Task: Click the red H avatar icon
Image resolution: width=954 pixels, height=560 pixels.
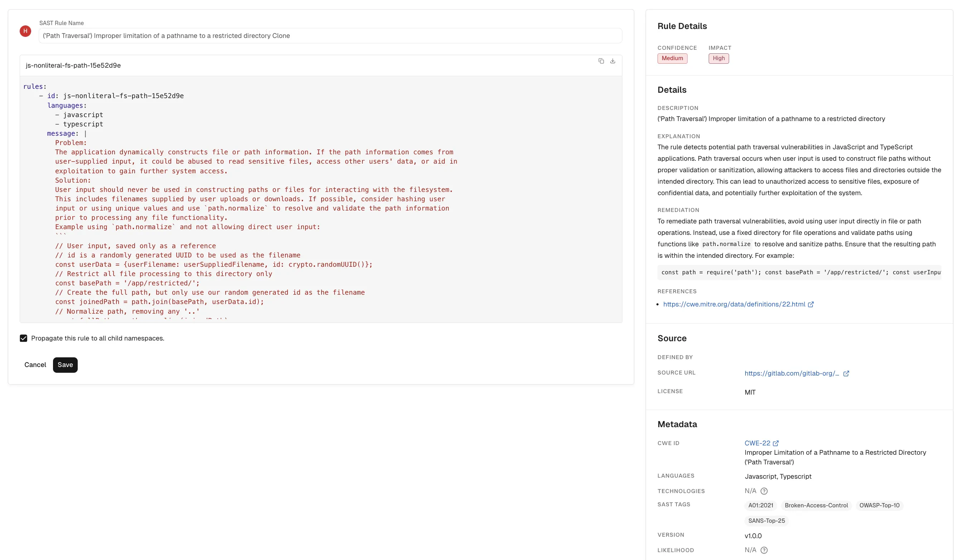Action: 25,31
